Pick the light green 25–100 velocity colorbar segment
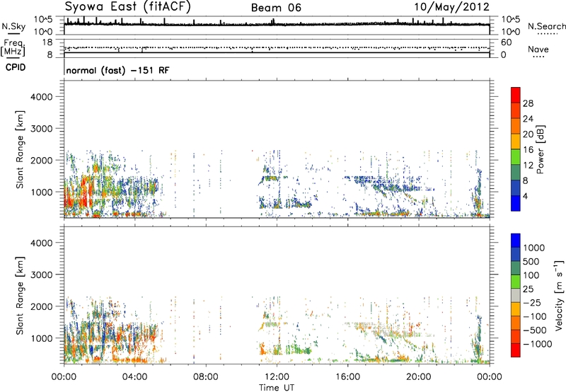The image size is (566, 392). coord(516,282)
